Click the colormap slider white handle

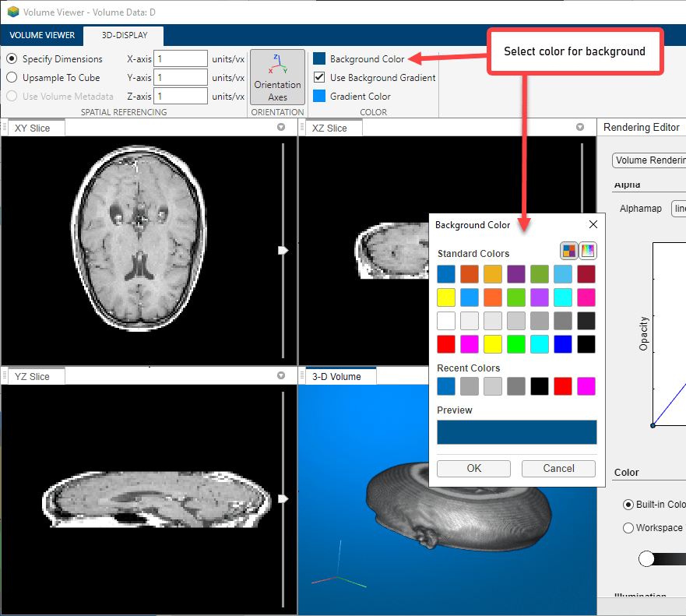[x=646, y=558]
